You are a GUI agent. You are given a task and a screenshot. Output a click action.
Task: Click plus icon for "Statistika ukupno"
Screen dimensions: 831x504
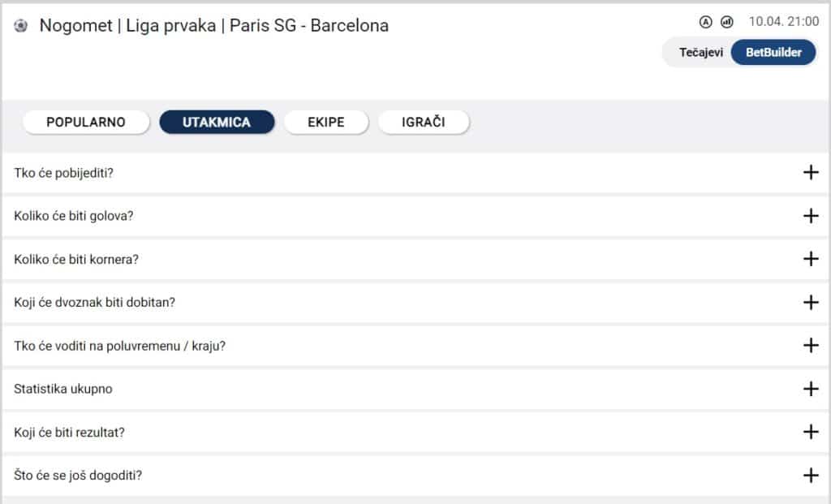810,389
